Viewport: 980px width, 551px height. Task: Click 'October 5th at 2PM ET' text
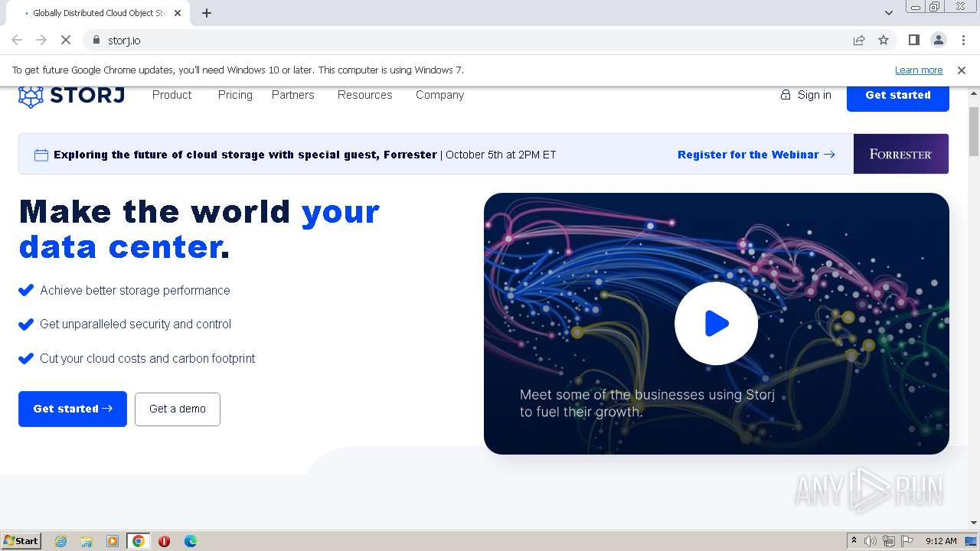[x=501, y=155]
